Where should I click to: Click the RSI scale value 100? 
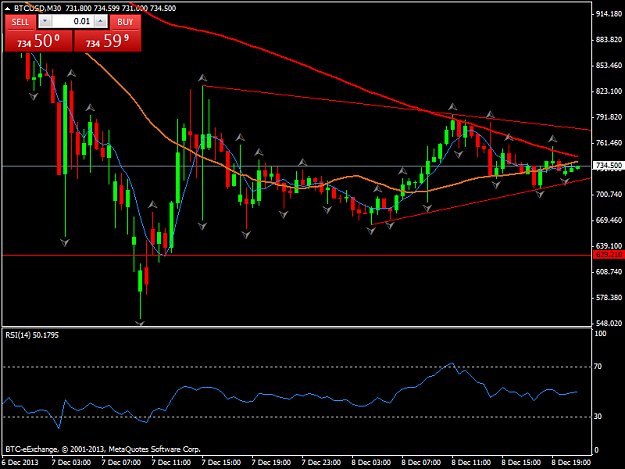(x=600, y=334)
